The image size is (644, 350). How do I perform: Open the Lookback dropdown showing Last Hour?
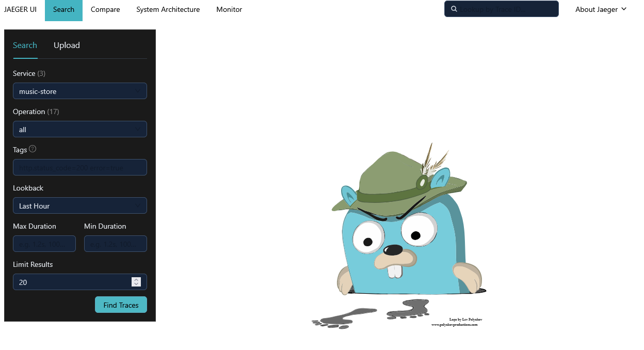[80, 205]
